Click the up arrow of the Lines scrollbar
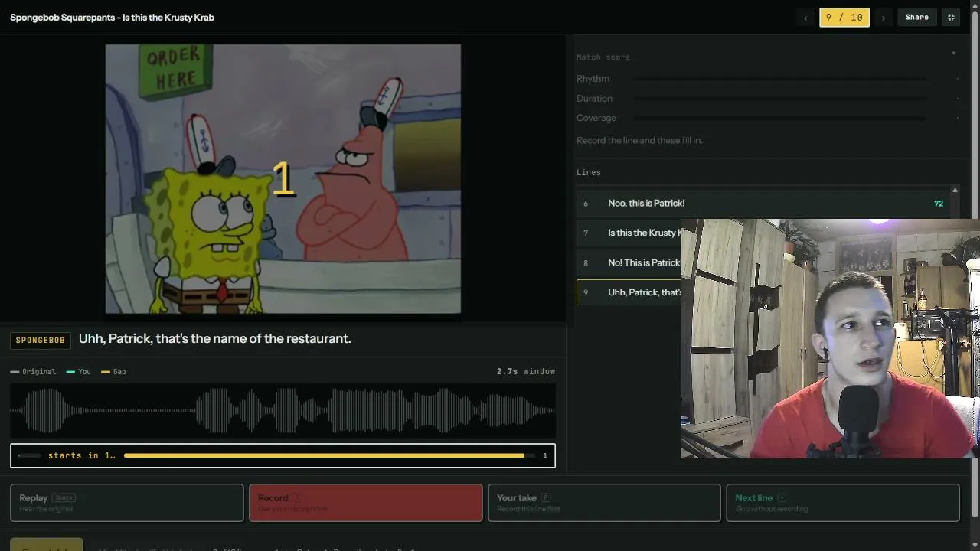The image size is (980, 551). pyautogui.click(x=955, y=190)
